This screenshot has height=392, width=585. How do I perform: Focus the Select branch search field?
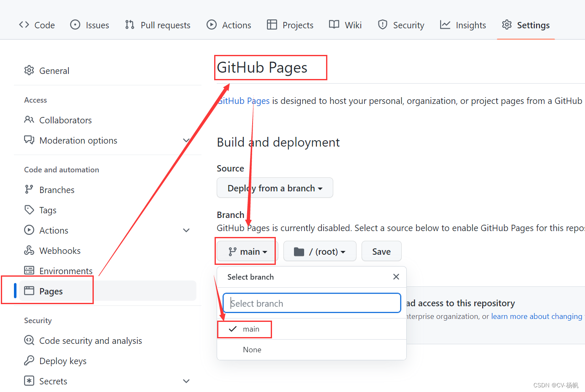(312, 303)
